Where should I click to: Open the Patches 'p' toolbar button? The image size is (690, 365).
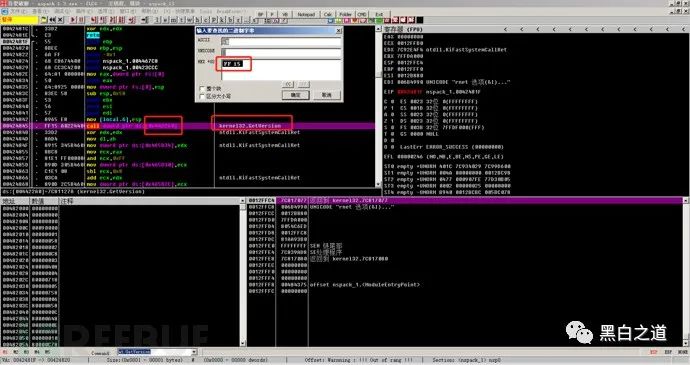point(214,20)
